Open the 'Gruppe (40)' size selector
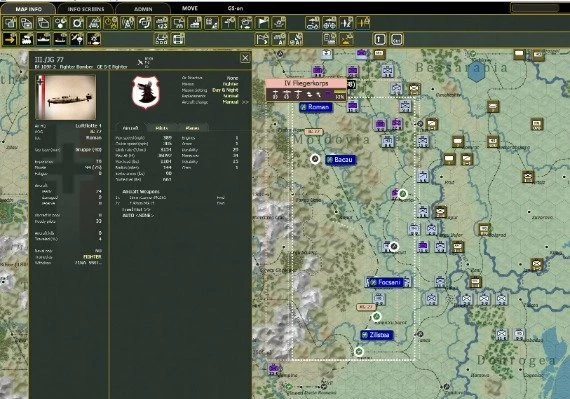570x399 pixels. tap(89, 150)
